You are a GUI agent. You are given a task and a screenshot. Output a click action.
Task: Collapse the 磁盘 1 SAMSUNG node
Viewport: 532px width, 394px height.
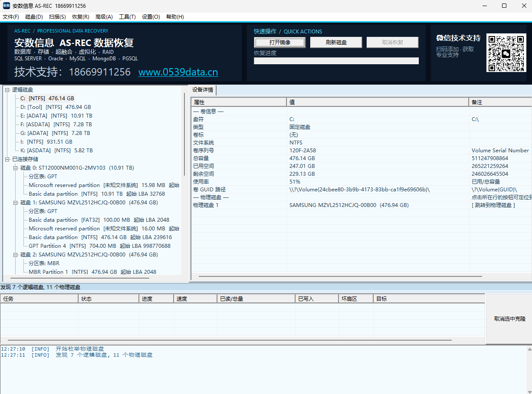[x=16, y=203]
